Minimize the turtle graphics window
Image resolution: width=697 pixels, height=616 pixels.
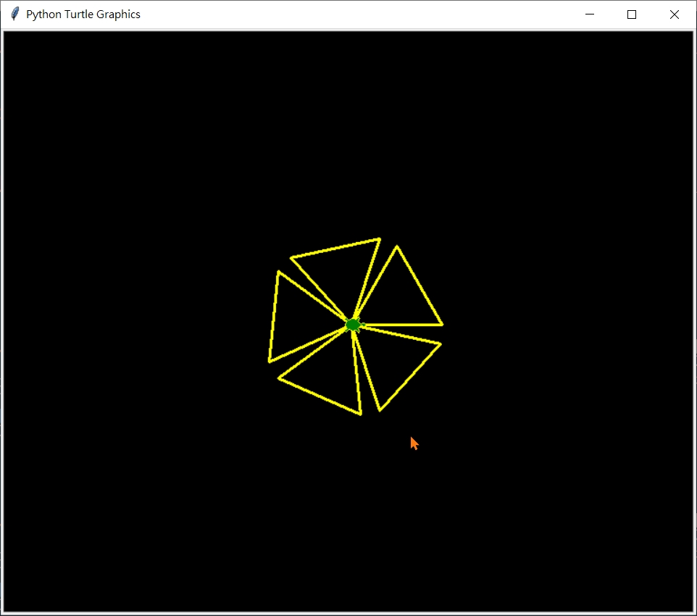(589, 14)
